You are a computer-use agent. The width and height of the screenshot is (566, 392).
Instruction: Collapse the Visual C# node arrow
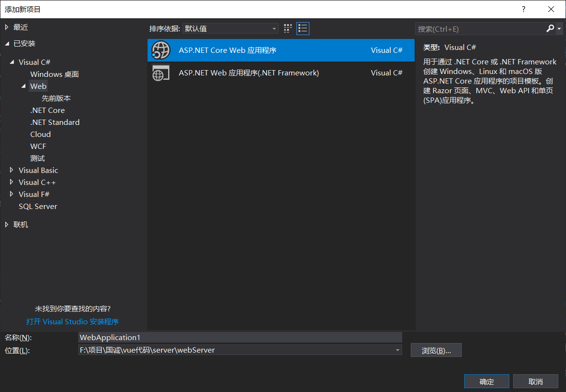[x=12, y=62]
